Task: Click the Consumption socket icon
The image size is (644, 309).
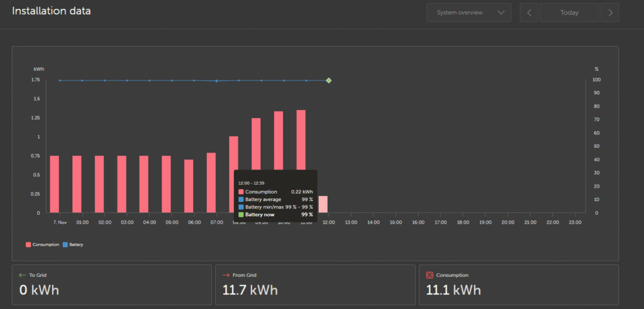Action: pyautogui.click(x=430, y=275)
